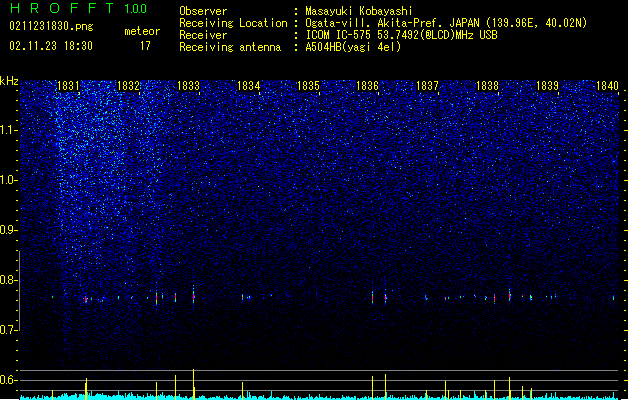Click the 1831 time axis marker
The image size is (629, 400).
pos(68,86)
